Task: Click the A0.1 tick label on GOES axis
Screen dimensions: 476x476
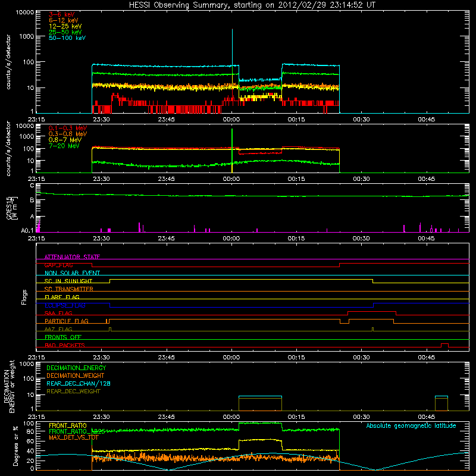Action: point(27,231)
